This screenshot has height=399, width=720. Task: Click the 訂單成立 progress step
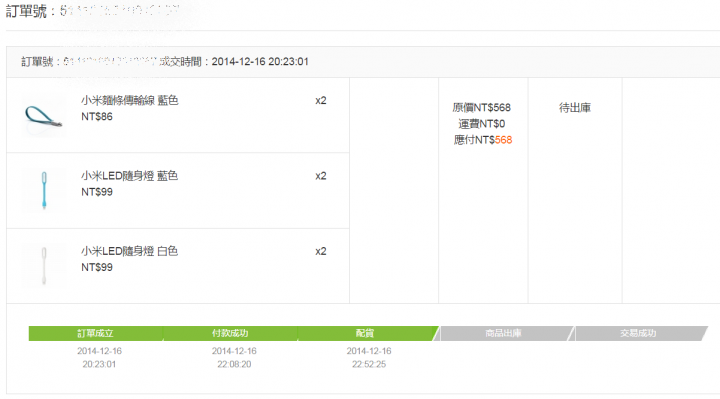[96, 333]
